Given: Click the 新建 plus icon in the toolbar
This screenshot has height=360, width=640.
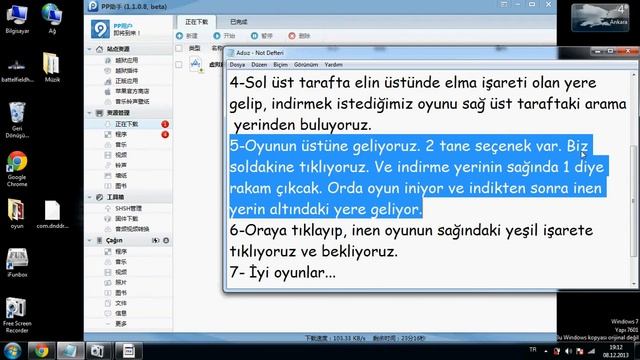Looking at the screenshot, I should point(179,36).
